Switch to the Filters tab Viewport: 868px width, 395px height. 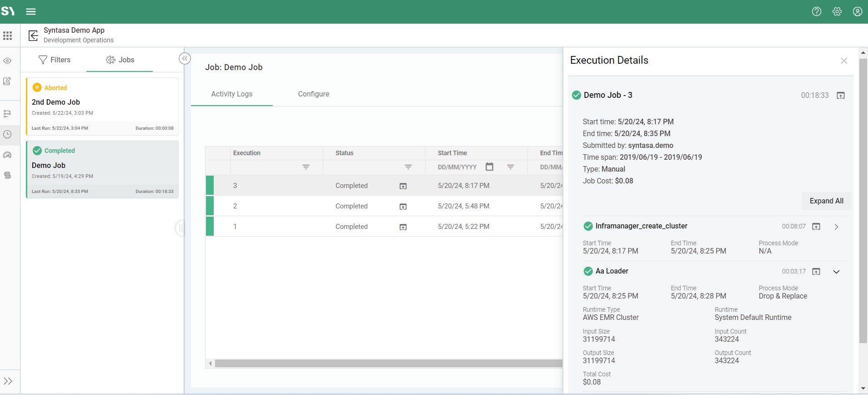55,60
